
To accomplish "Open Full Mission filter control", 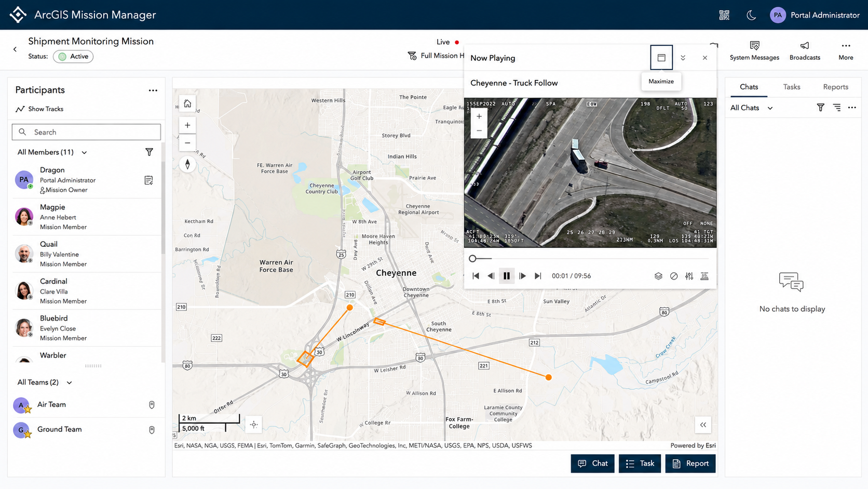I will tap(436, 56).
